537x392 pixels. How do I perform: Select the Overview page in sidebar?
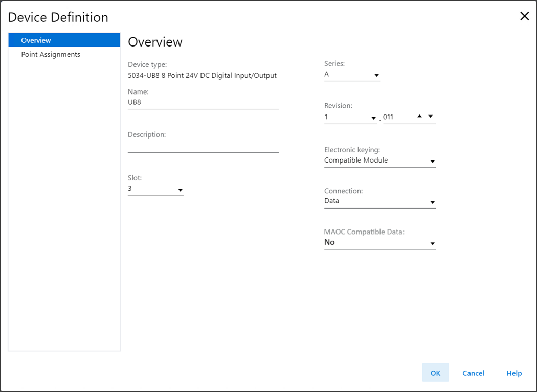click(x=64, y=40)
